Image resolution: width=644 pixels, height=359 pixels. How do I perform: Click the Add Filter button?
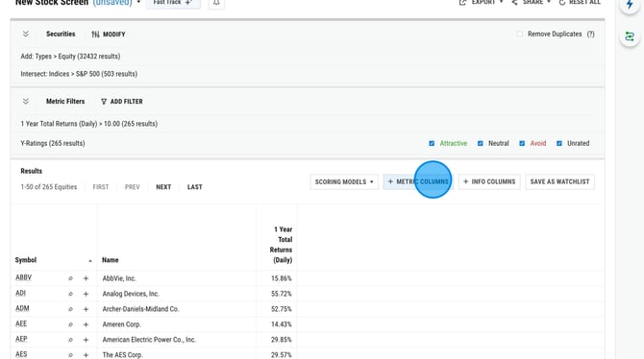121,102
